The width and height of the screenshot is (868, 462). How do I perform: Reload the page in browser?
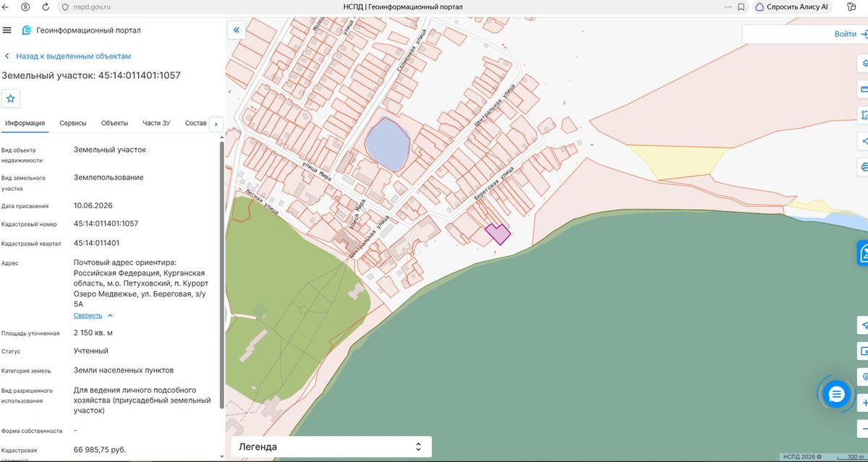click(46, 7)
